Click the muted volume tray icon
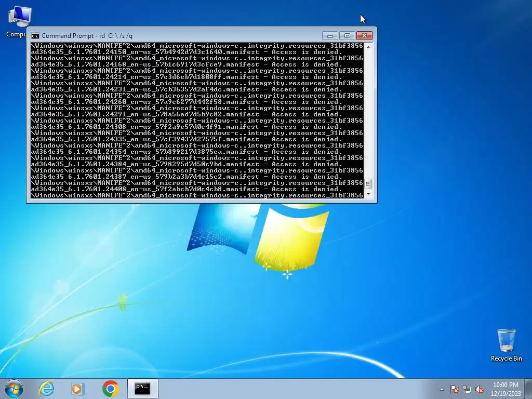Image resolution: width=532 pixels, height=399 pixels. pos(480,389)
